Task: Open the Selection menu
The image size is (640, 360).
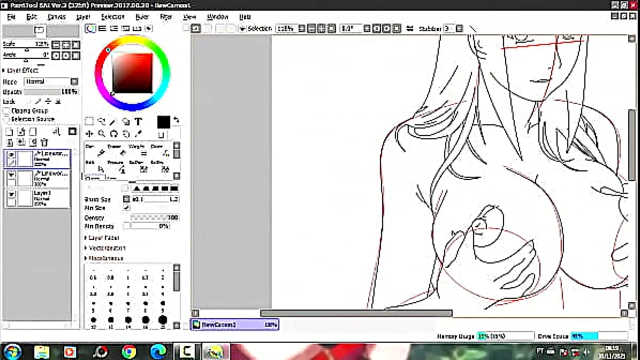Action: 113,17
